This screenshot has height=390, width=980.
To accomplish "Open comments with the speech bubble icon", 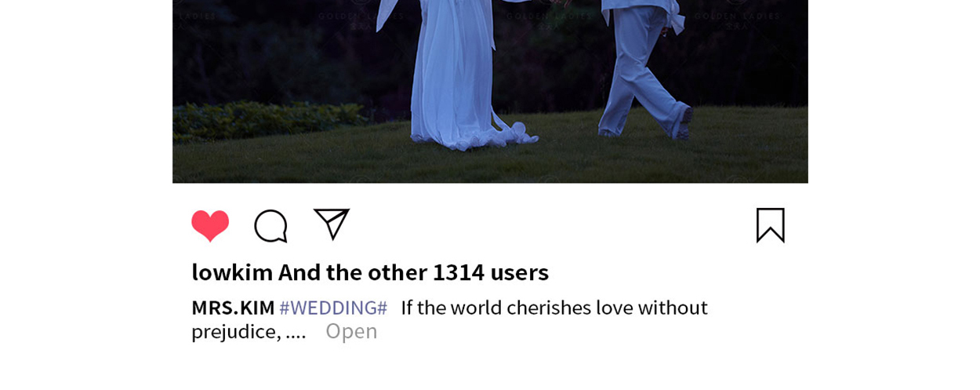I will tap(270, 226).
